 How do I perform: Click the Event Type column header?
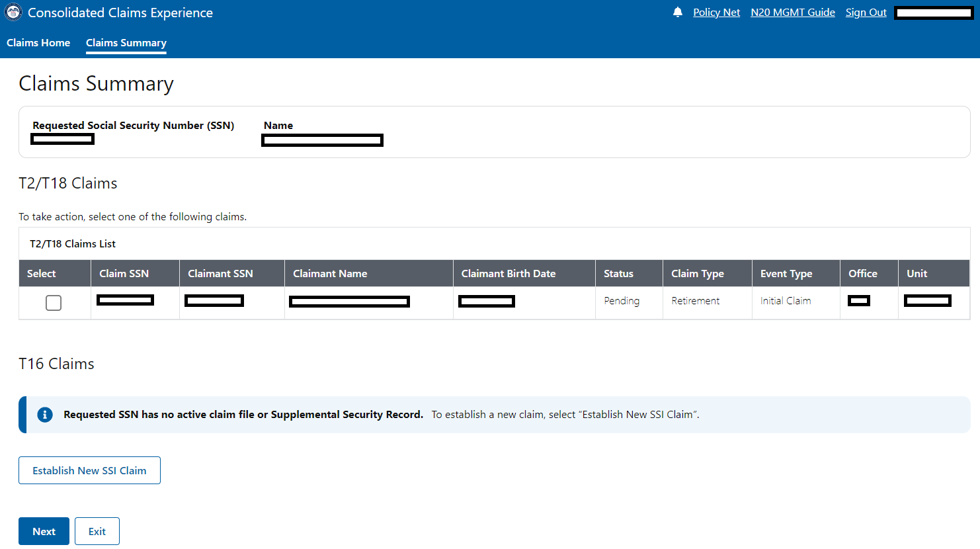[x=786, y=274]
